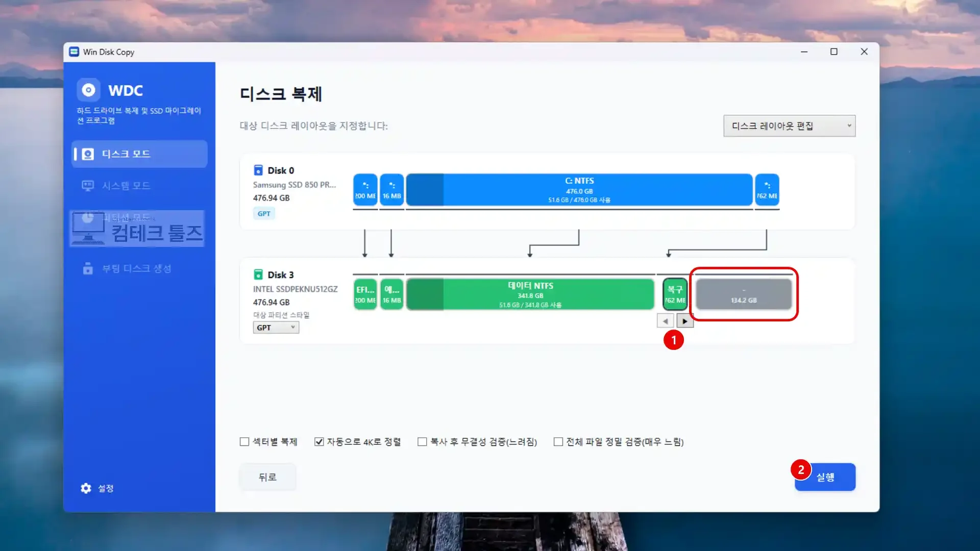
Task: Click left arrow partition resize button
Action: 665,321
